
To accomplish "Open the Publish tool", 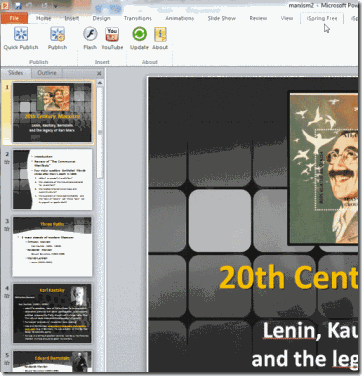I will click(57, 34).
